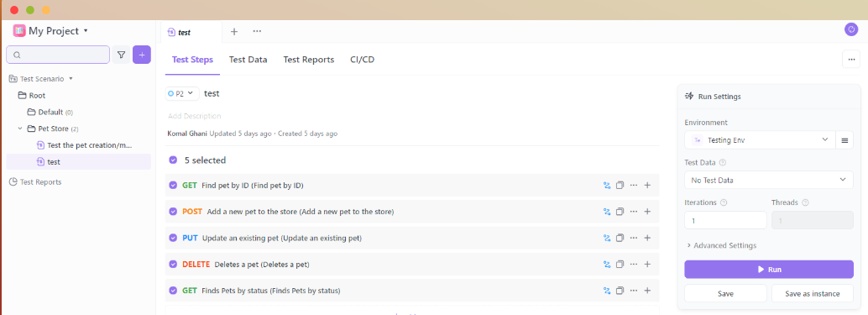Open the No Test Data dropdown
Viewport: 868px width, 315px height.
769,180
